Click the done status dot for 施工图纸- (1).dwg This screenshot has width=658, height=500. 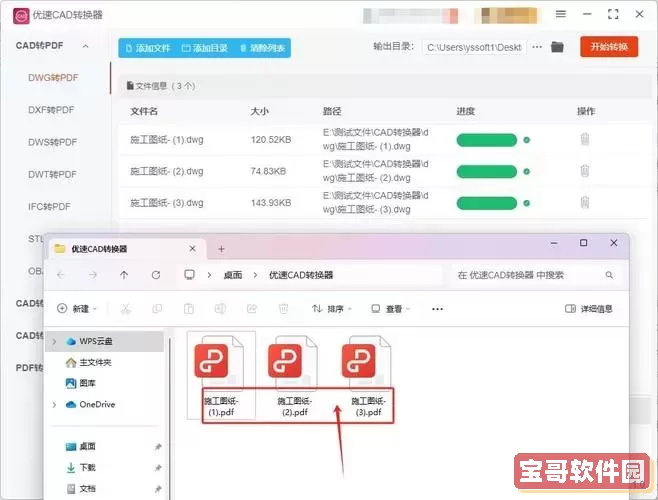(527, 140)
